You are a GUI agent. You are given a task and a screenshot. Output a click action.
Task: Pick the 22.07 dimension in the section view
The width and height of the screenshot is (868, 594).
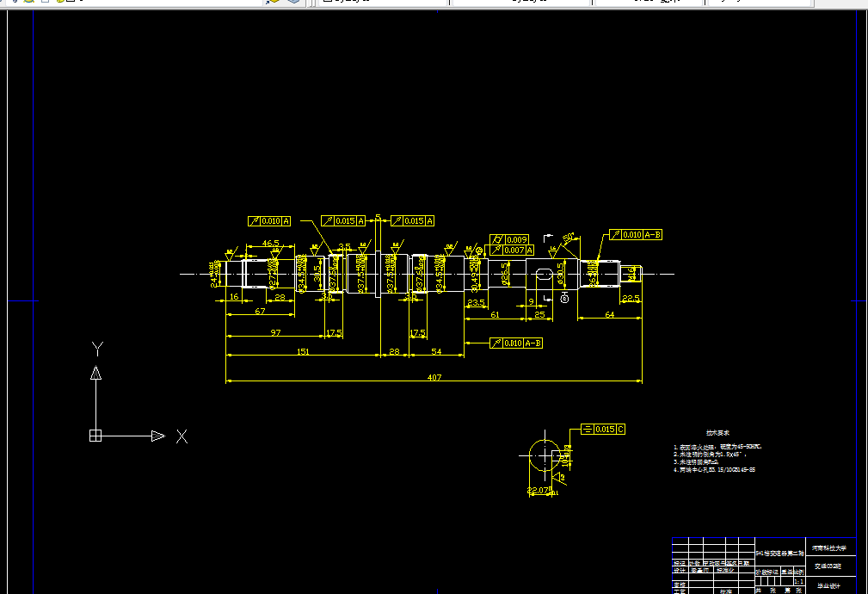539,490
